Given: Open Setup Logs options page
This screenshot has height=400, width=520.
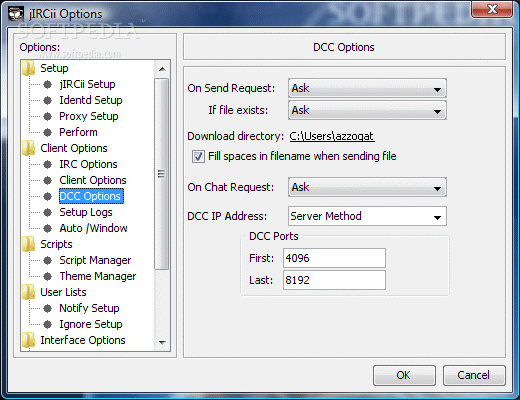Looking at the screenshot, I should (86, 212).
